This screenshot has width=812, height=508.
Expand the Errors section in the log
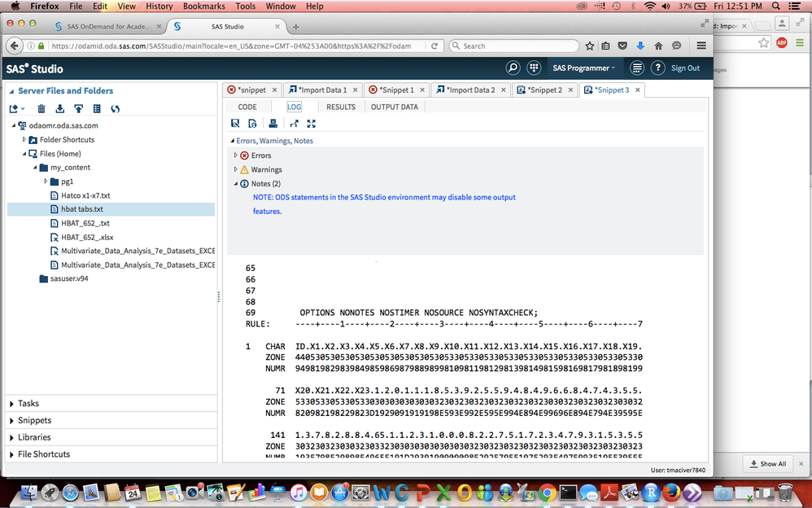click(236, 155)
